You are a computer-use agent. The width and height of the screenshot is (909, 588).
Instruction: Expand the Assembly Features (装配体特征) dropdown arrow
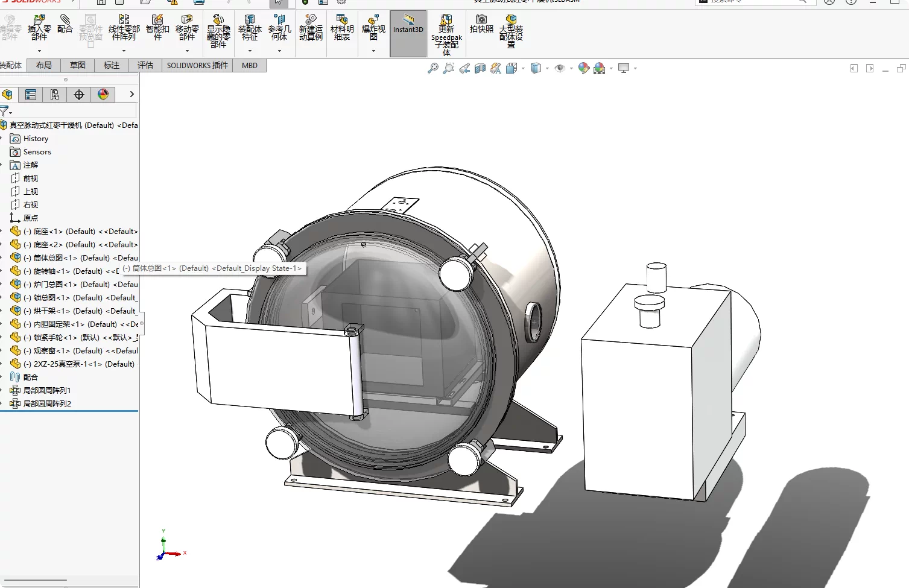tap(250, 51)
